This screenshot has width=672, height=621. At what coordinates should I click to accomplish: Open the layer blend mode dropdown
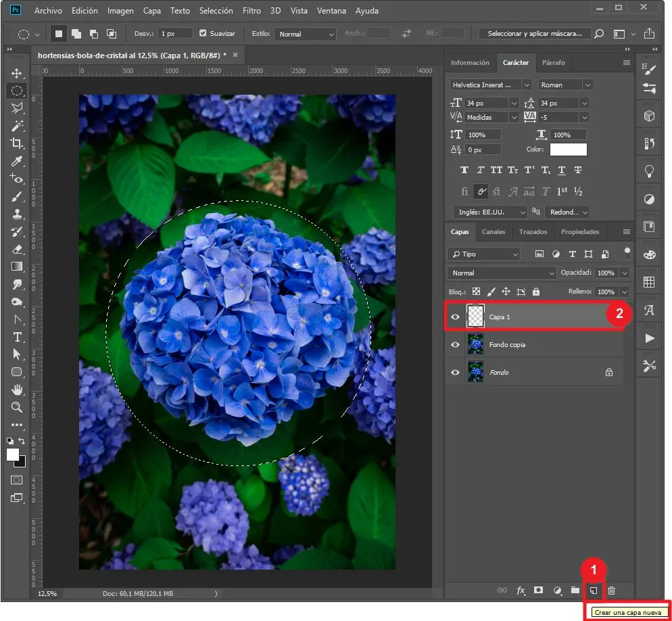pyautogui.click(x=501, y=273)
